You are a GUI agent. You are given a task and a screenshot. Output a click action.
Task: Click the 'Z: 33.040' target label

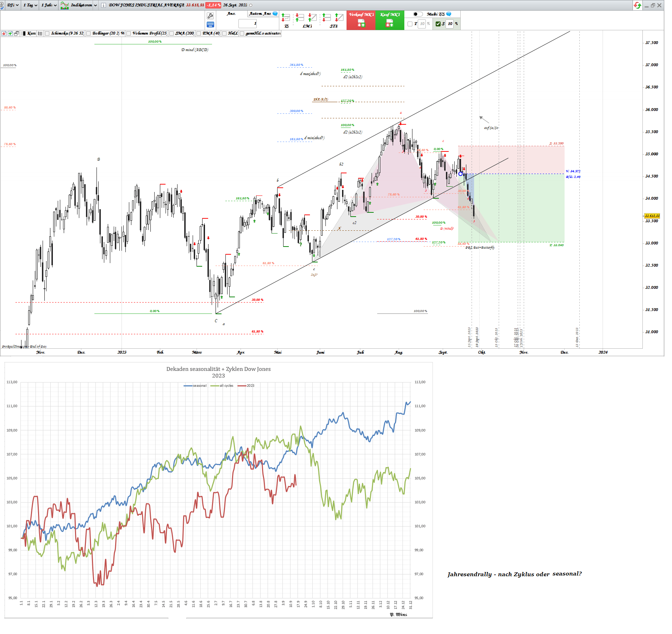click(556, 245)
